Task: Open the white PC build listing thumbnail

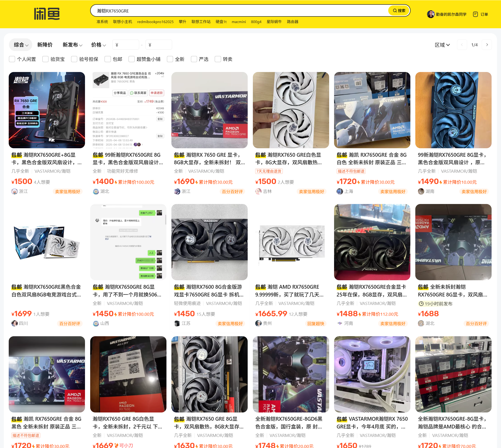Action: coord(372,374)
